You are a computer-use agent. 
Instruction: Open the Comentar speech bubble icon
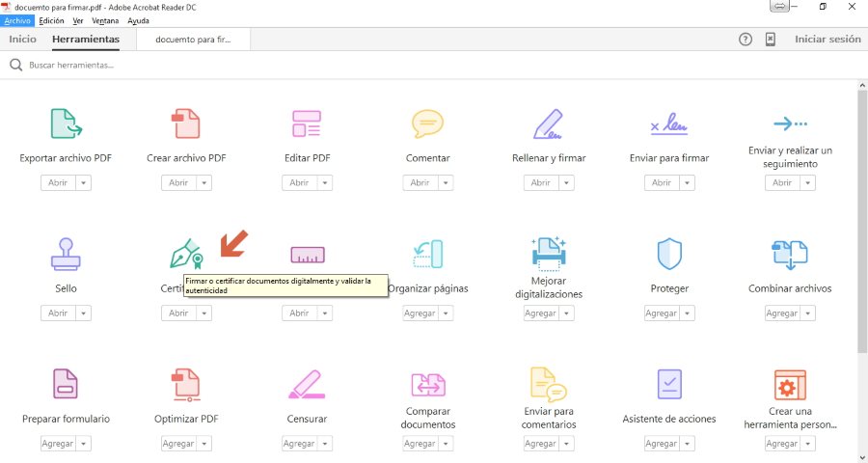point(427,123)
